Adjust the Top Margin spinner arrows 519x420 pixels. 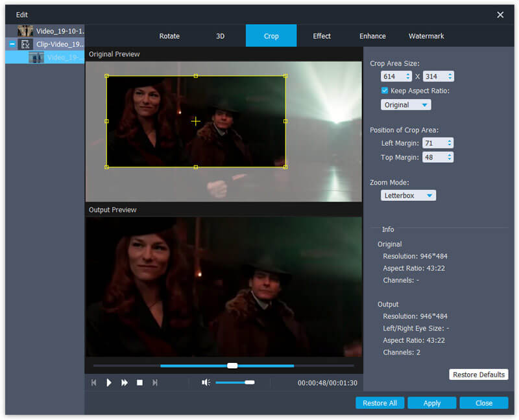(x=450, y=157)
